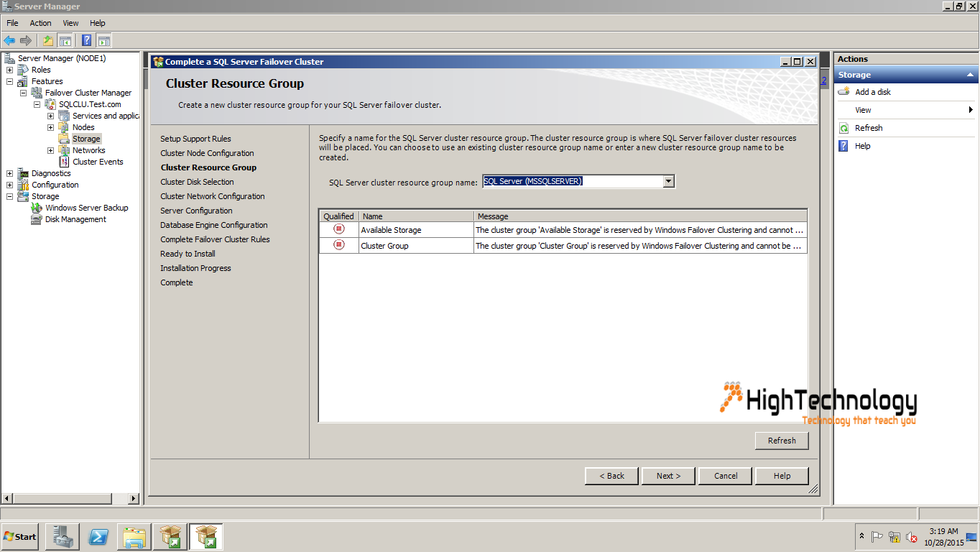The width and height of the screenshot is (980, 552).
Task: Select the Features node icon in the tree
Action: (x=23, y=81)
